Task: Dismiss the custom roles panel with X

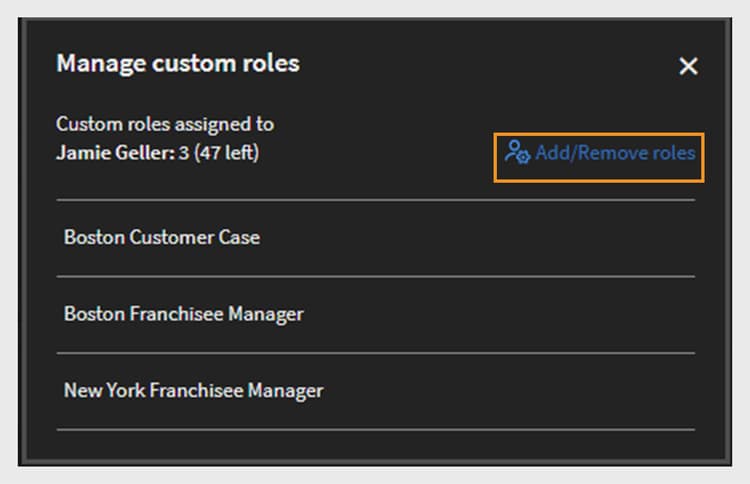Action: [688, 66]
